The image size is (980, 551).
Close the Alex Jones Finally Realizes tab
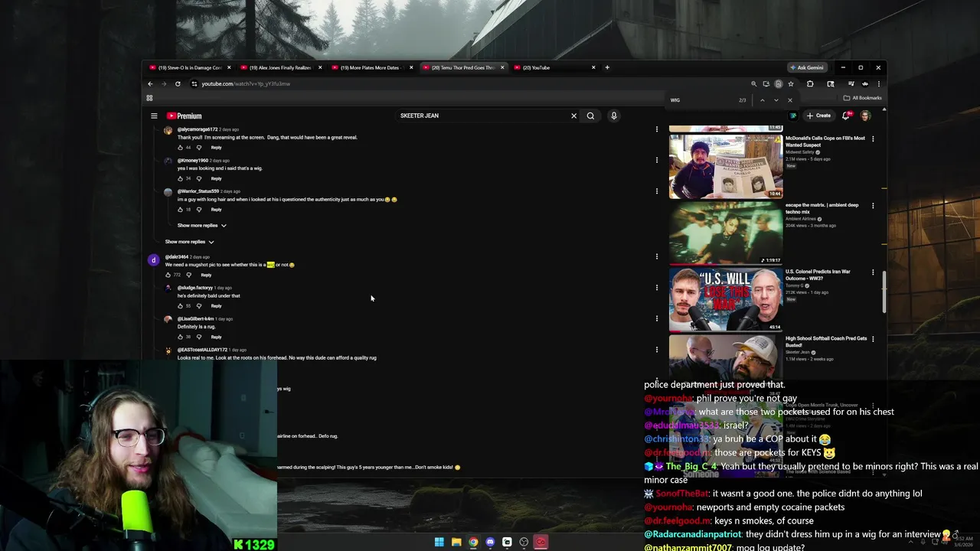(320, 67)
